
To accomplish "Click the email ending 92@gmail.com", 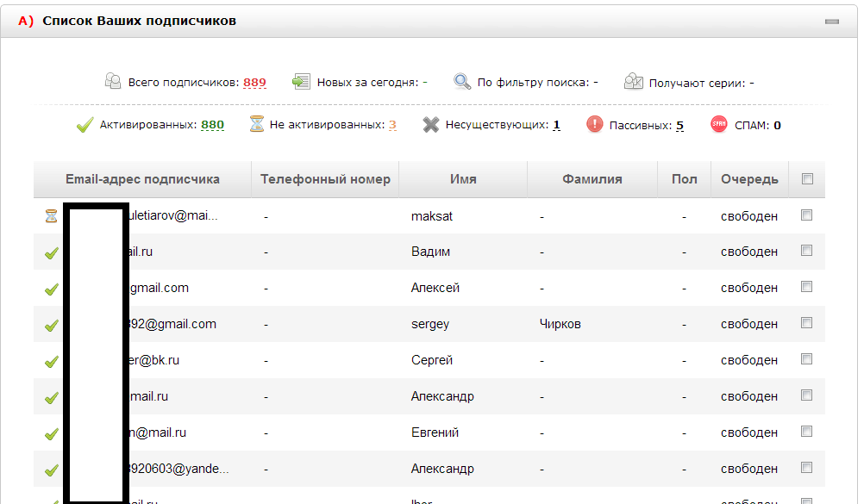I will pos(173,324).
